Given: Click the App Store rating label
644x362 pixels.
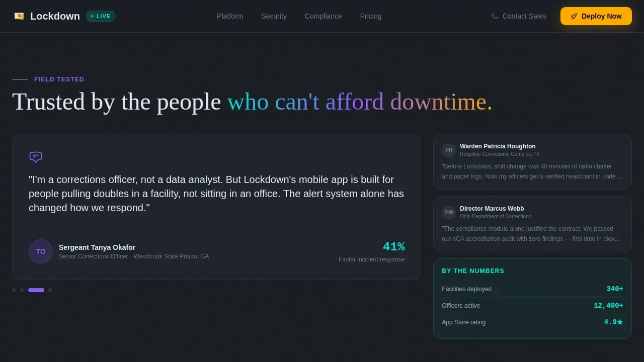Looking at the screenshot, I should coord(463,322).
